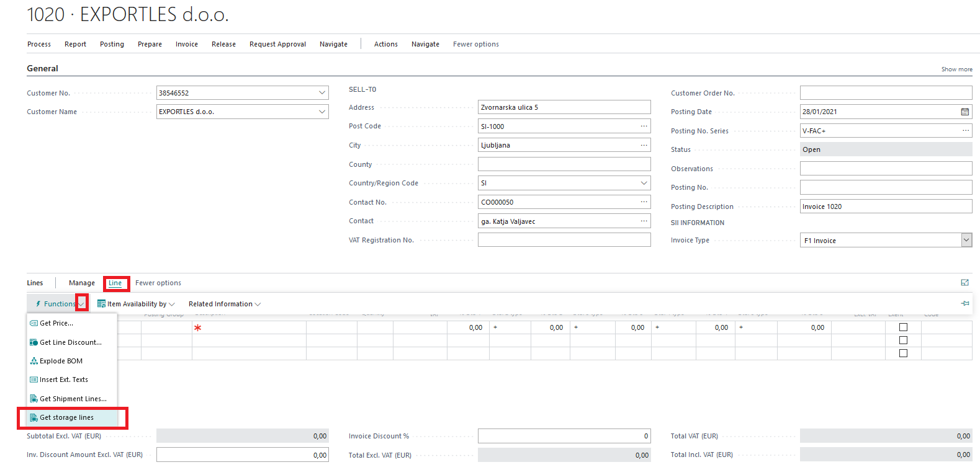The image size is (980, 475).
Task: Open the Invoice Type dropdown
Action: pos(966,240)
